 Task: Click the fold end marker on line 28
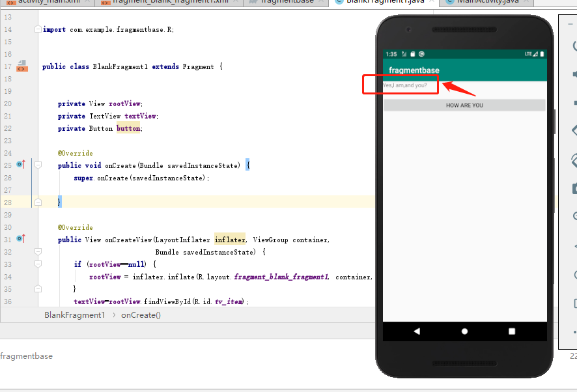38,202
